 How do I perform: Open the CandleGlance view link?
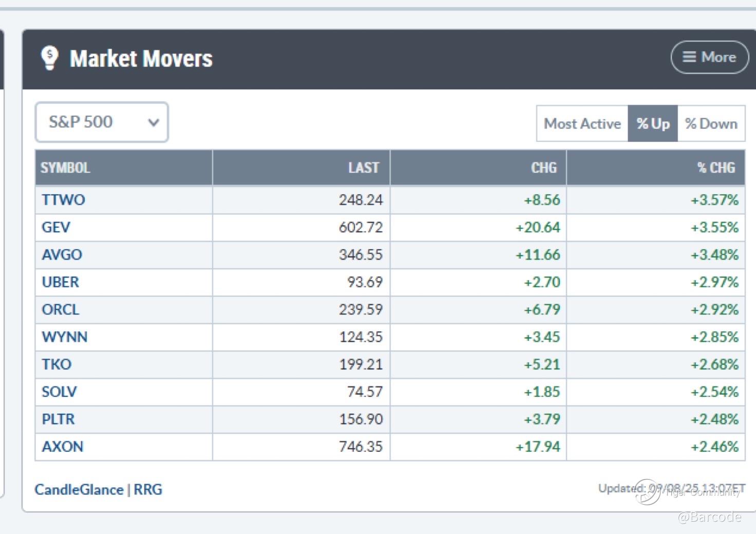[79, 490]
